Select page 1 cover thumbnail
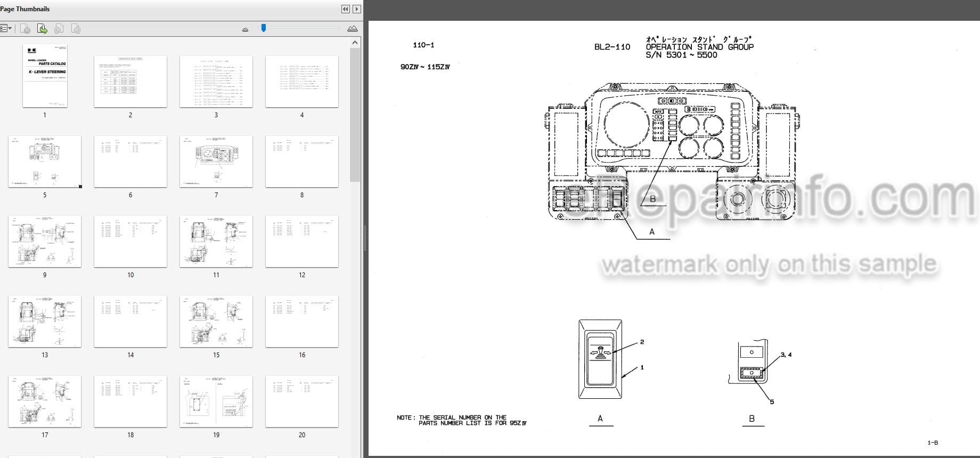Screen dimensions: 980x458 [x=45, y=76]
